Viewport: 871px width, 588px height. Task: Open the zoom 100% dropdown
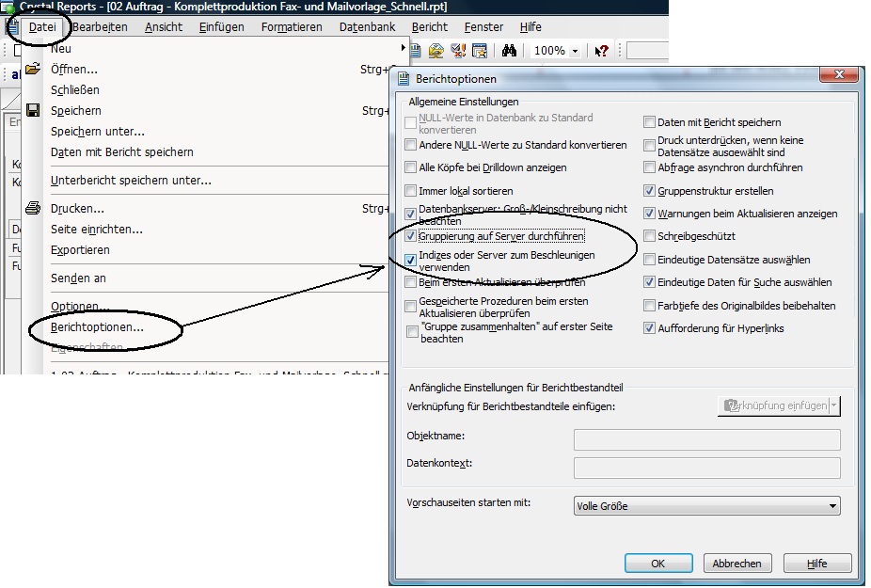pos(576,51)
